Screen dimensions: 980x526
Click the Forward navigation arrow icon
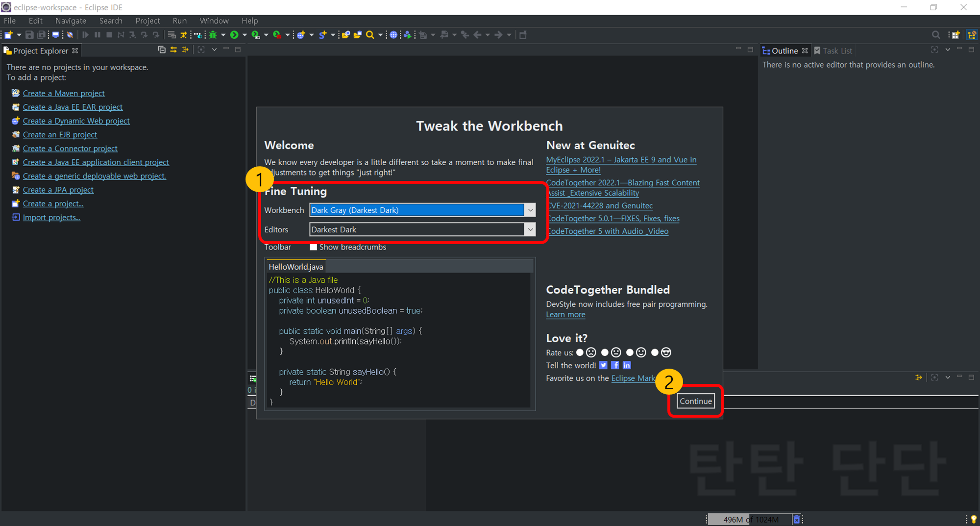click(x=498, y=35)
